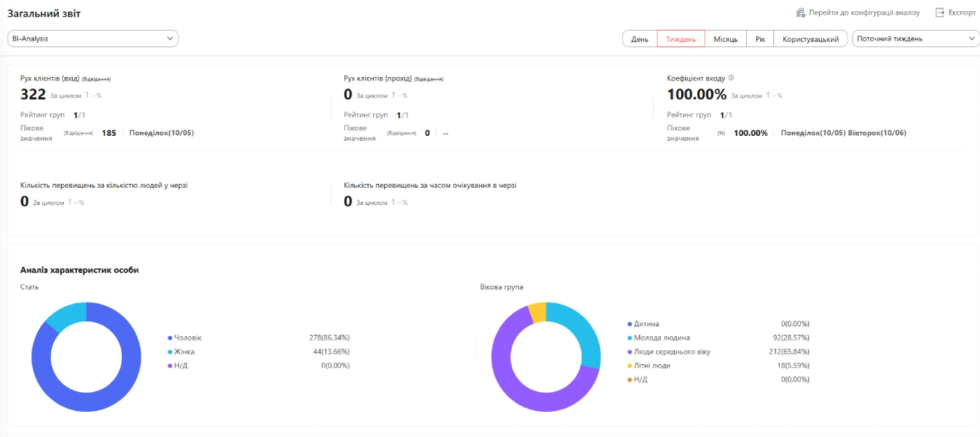Click the Експорт icon
The image size is (980, 437).
940,13
